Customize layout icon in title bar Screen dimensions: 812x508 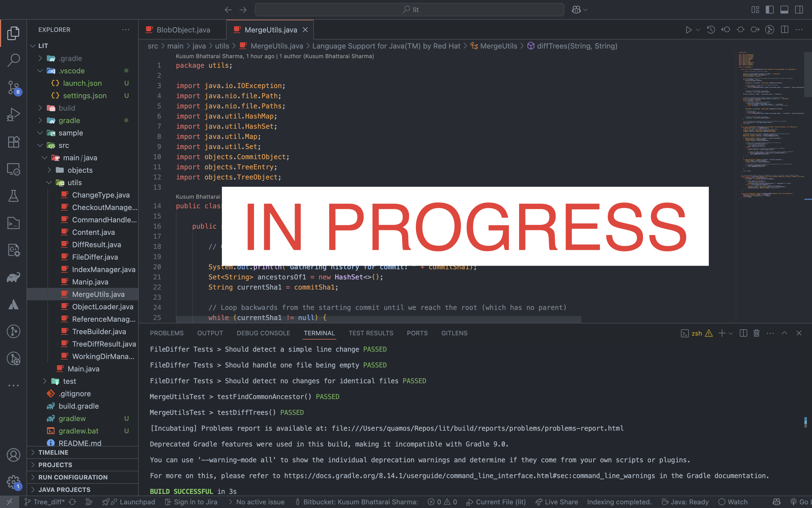point(755,10)
